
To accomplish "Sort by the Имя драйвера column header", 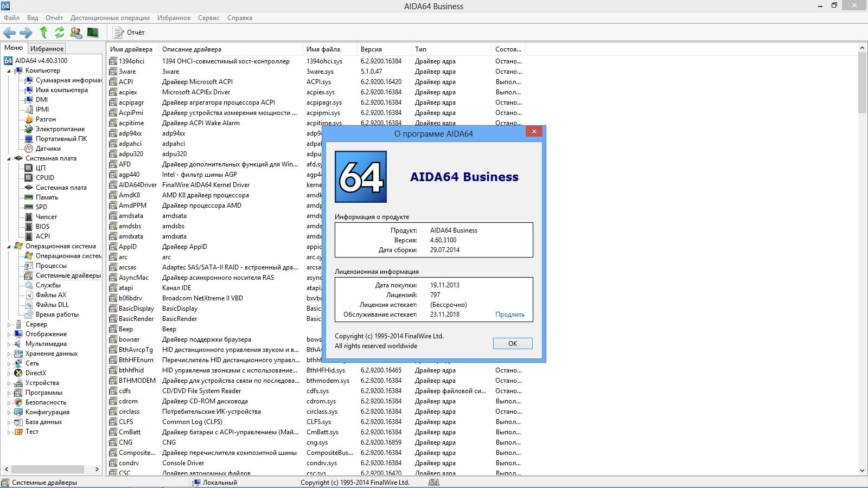I will (133, 49).
